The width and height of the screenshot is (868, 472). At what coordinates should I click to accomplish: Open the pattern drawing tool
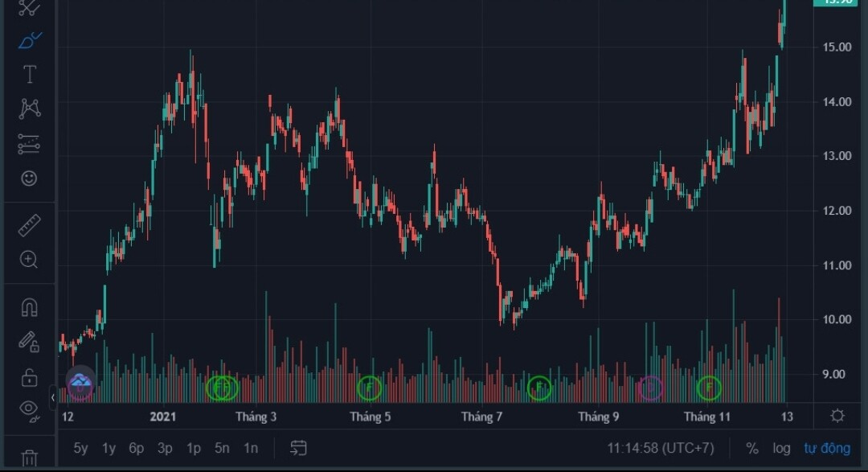pyautogui.click(x=30, y=108)
